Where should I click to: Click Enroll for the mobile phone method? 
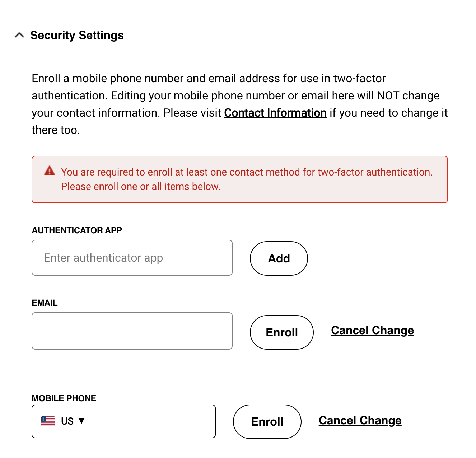pyautogui.click(x=267, y=421)
